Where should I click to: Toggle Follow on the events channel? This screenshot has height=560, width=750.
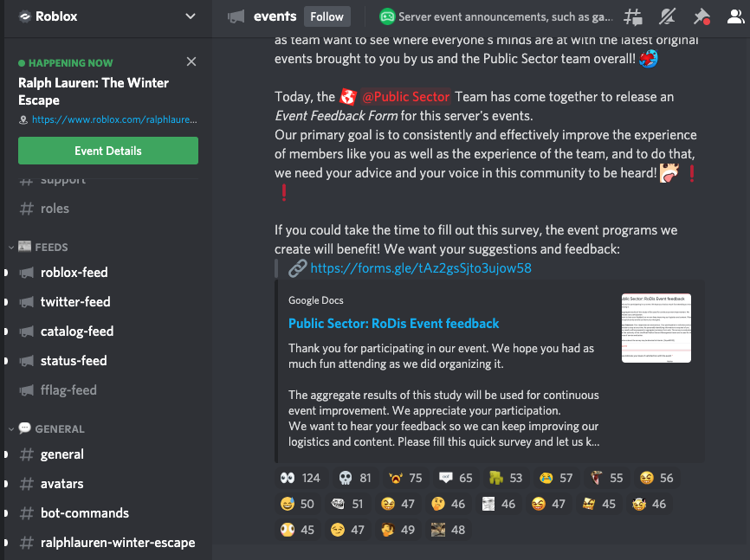point(326,16)
